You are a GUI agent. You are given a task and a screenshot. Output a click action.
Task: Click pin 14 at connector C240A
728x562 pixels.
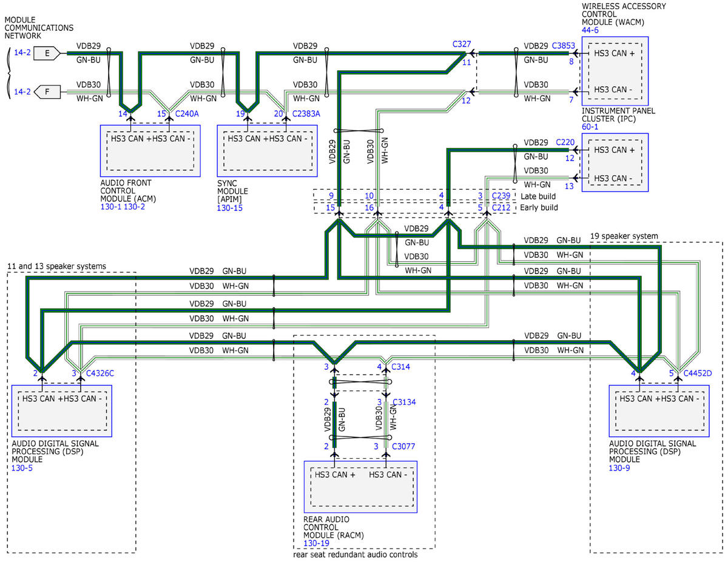[x=123, y=113]
